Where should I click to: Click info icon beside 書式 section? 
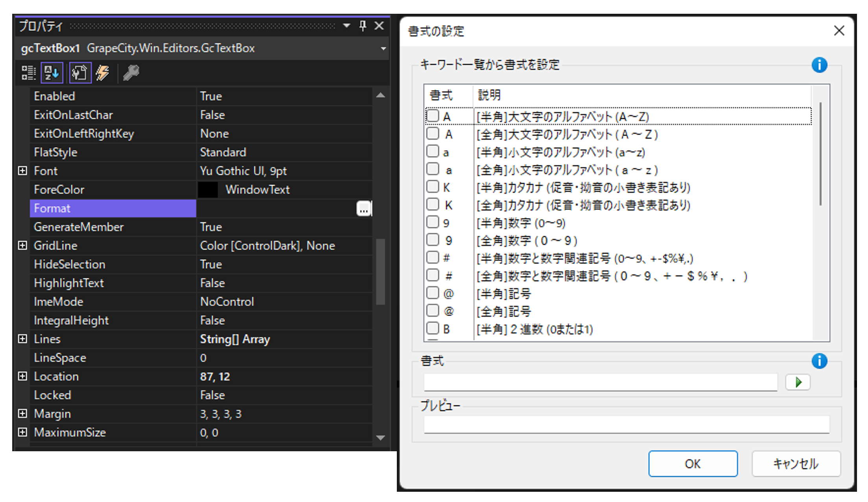pyautogui.click(x=819, y=361)
